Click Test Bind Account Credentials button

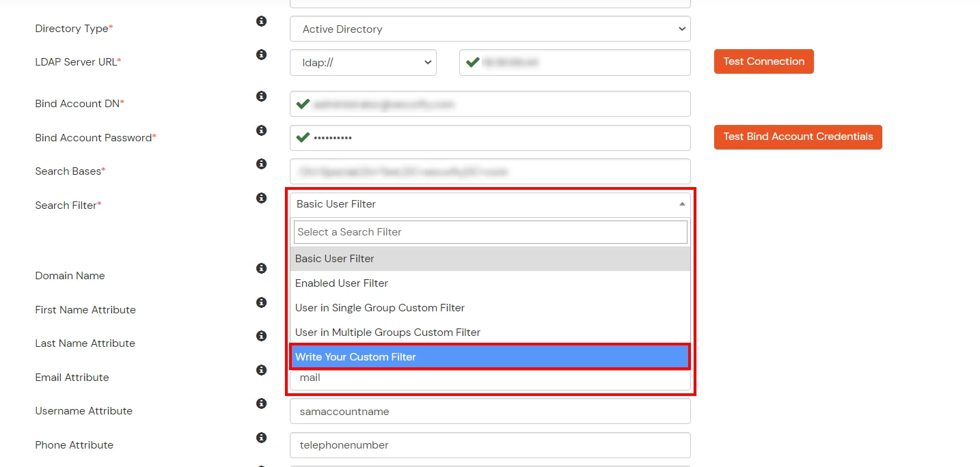[798, 137]
